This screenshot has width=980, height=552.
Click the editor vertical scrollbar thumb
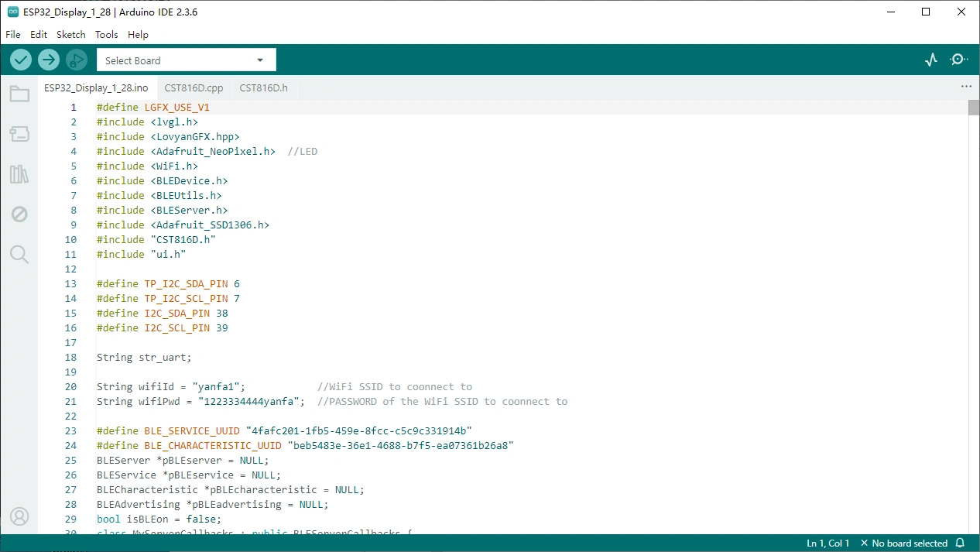tap(974, 108)
